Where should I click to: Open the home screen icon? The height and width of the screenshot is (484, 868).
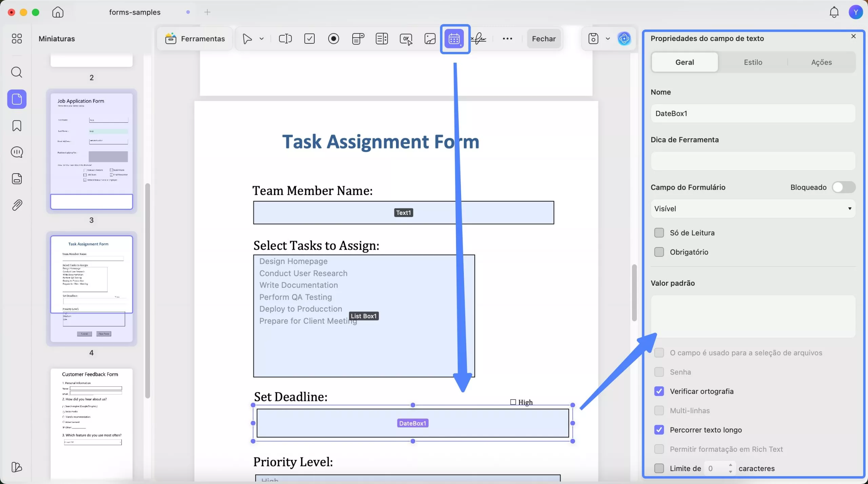coord(58,12)
